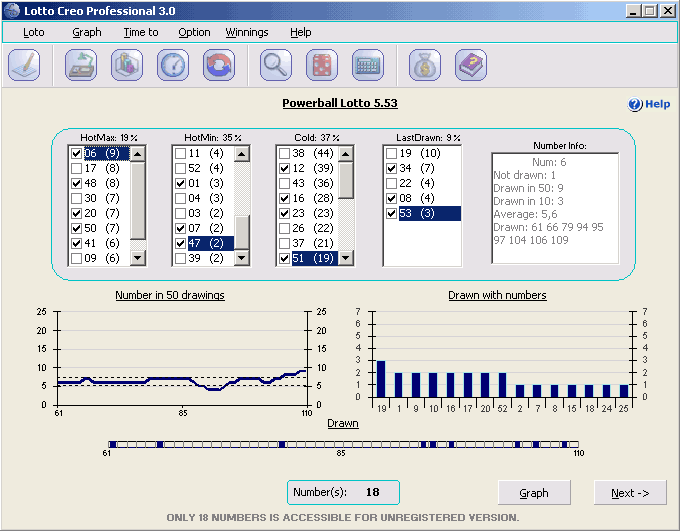The image size is (680, 531).
Task: Open the 3D chart graph icon
Action: pos(127,65)
